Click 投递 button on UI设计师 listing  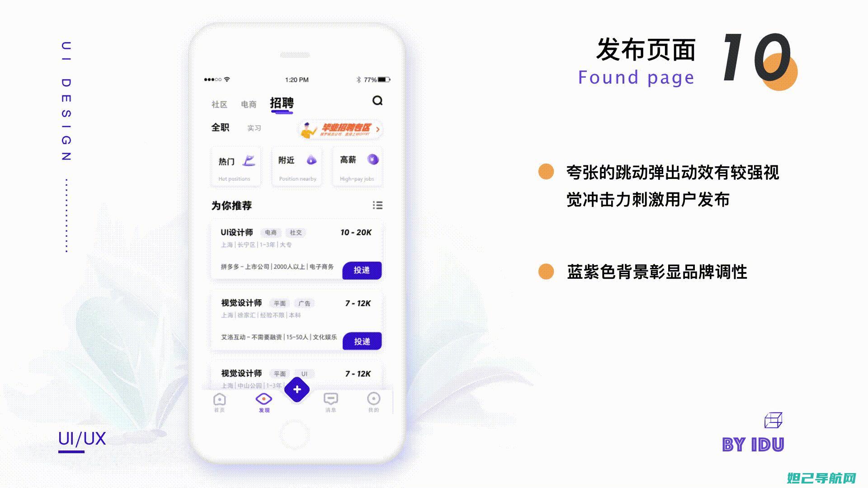363,270
